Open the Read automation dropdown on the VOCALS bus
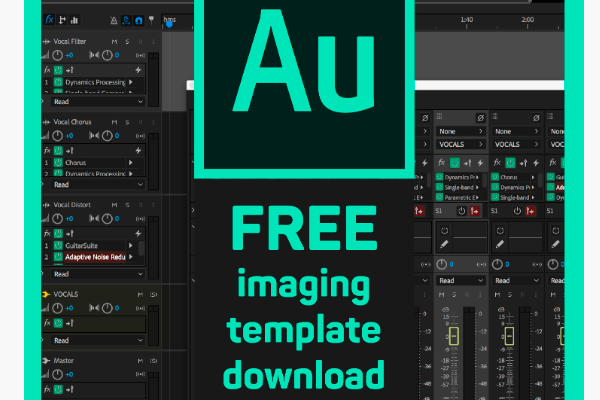The width and height of the screenshot is (600, 400). coord(98,340)
